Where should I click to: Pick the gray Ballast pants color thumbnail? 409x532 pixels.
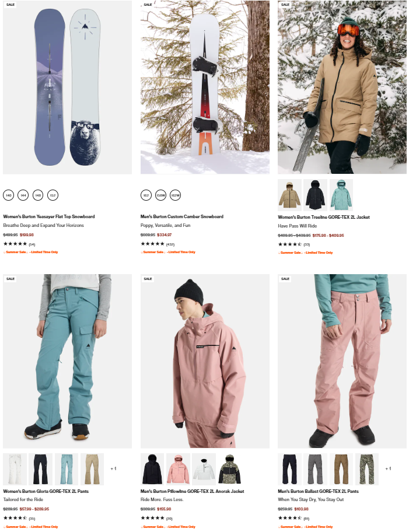tap(315, 469)
